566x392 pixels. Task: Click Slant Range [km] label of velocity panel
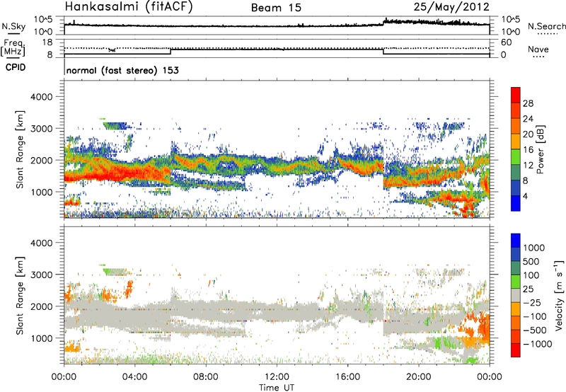(x=20, y=296)
